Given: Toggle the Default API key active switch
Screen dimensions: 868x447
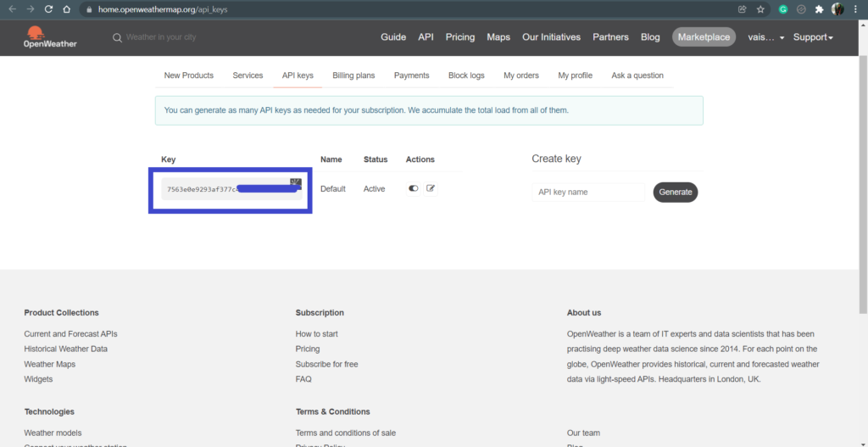Looking at the screenshot, I should (x=414, y=189).
